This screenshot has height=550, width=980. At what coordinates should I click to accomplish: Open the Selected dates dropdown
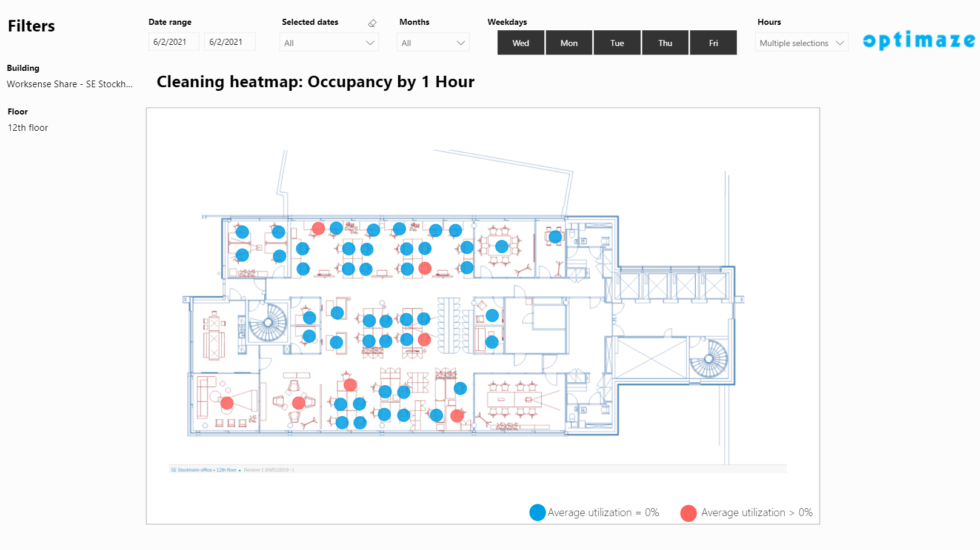click(x=329, y=43)
